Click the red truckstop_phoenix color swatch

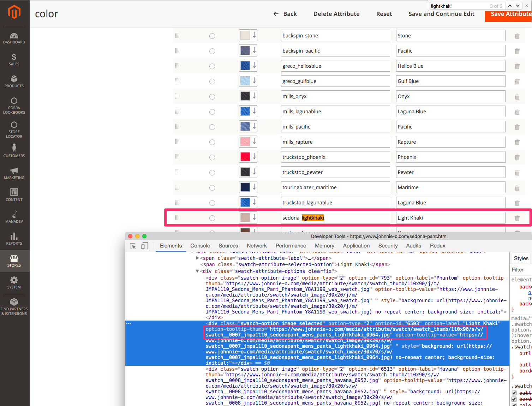[245, 157]
